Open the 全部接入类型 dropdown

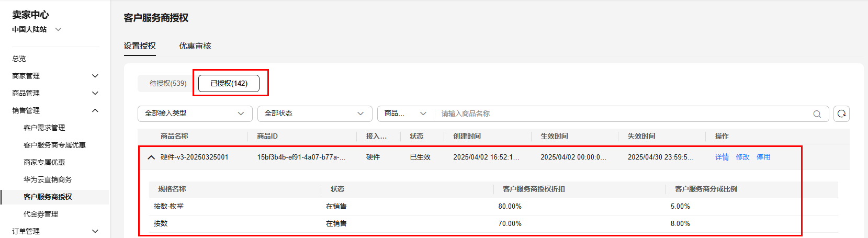point(195,114)
